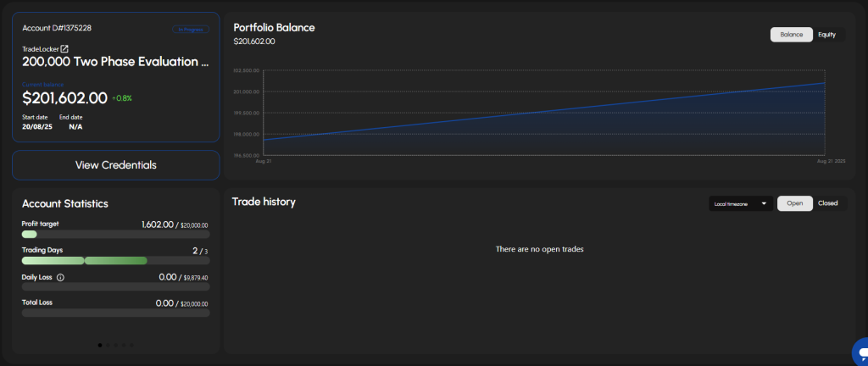
Task: Switch the portfolio chart to Equity
Action: click(826, 35)
